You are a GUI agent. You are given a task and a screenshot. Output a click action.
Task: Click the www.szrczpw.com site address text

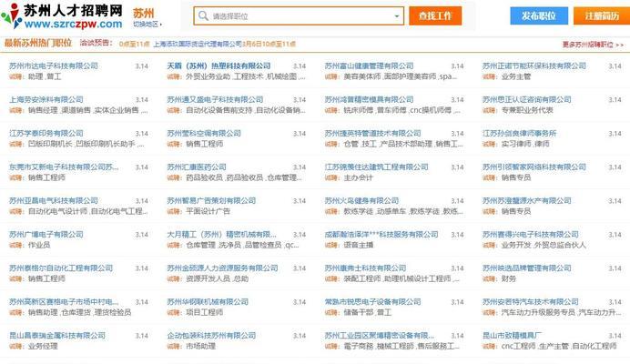click(x=73, y=24)
